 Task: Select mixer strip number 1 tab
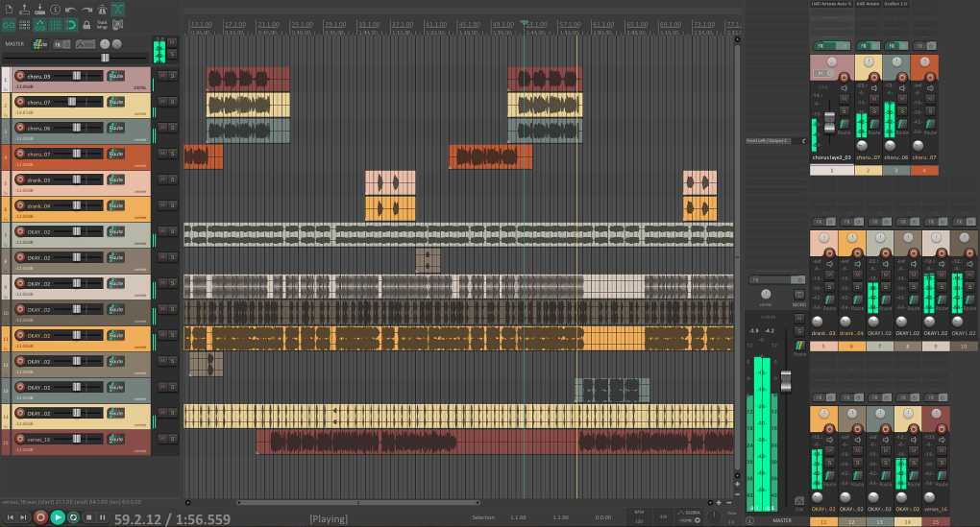point(832,171)
